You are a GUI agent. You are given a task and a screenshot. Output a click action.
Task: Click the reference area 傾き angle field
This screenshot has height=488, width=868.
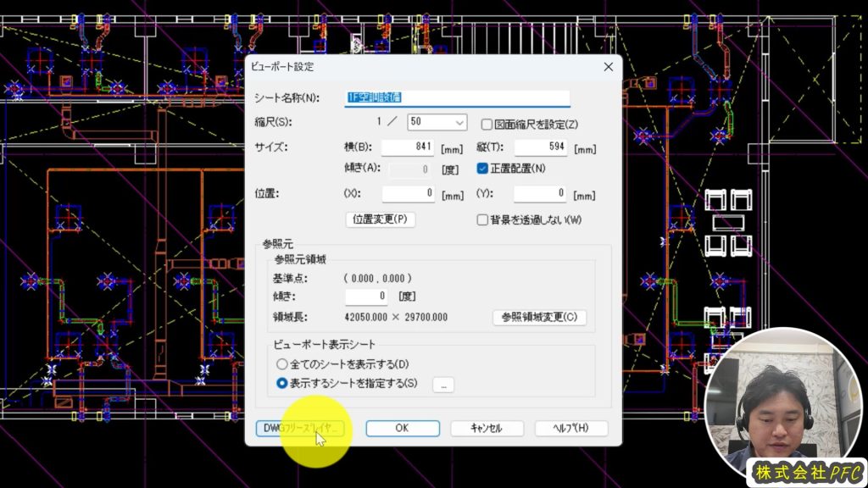(368, 297)
